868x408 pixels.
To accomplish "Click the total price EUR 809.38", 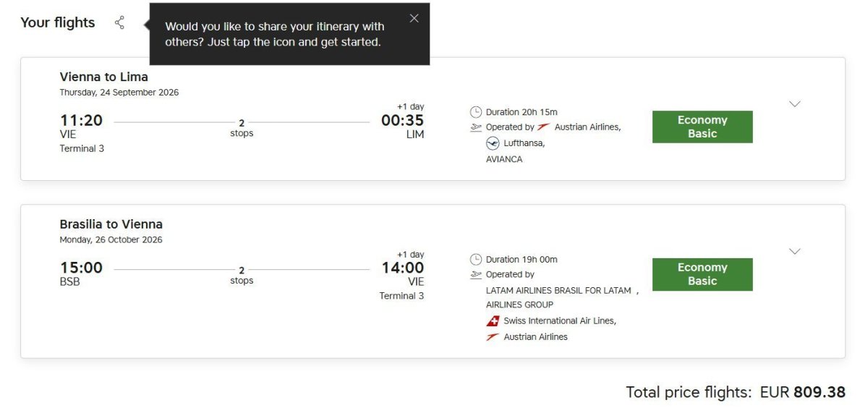I will click(x=802, y=392).
